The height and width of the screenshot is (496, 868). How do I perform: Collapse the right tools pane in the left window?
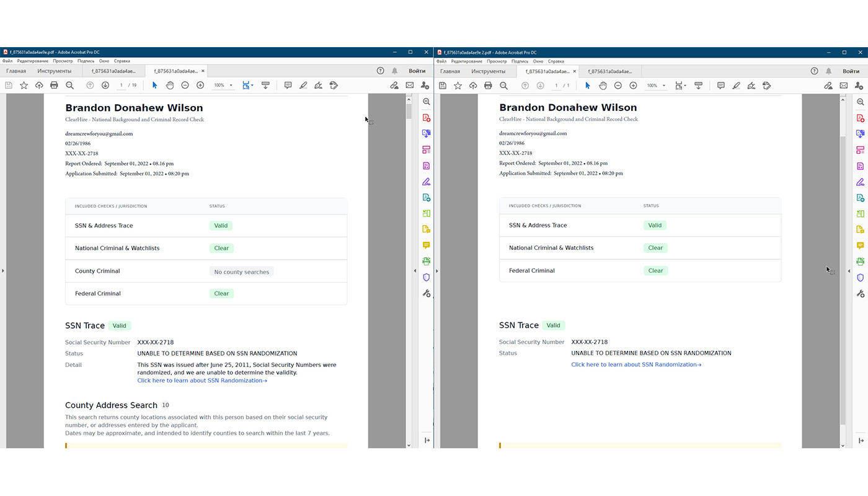(x=414, y=271)
